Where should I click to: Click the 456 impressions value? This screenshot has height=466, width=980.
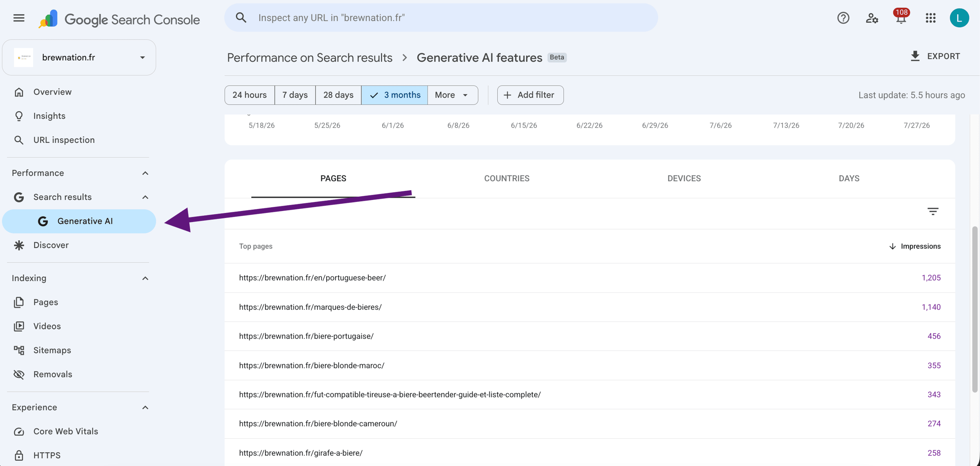(934, 336)
